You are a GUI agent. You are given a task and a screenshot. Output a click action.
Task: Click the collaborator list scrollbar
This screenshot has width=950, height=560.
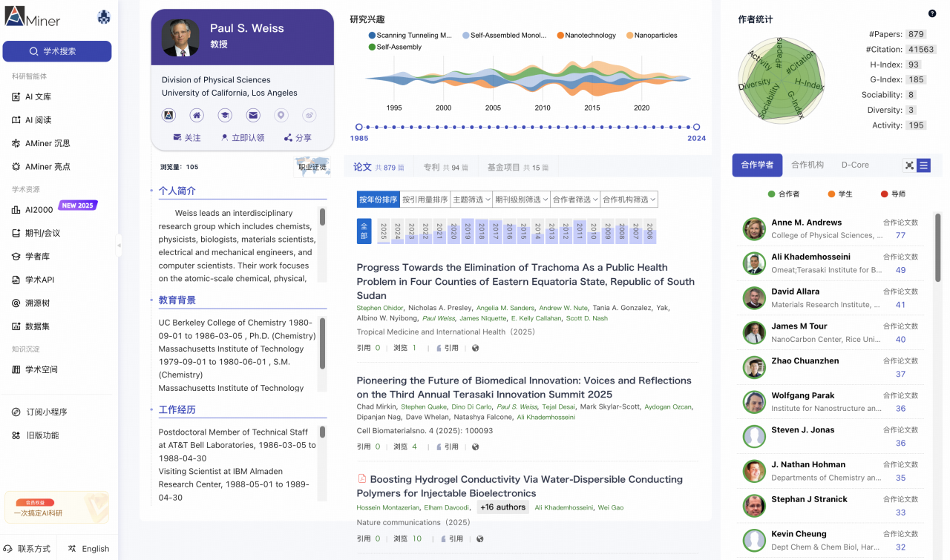[938, 248]
